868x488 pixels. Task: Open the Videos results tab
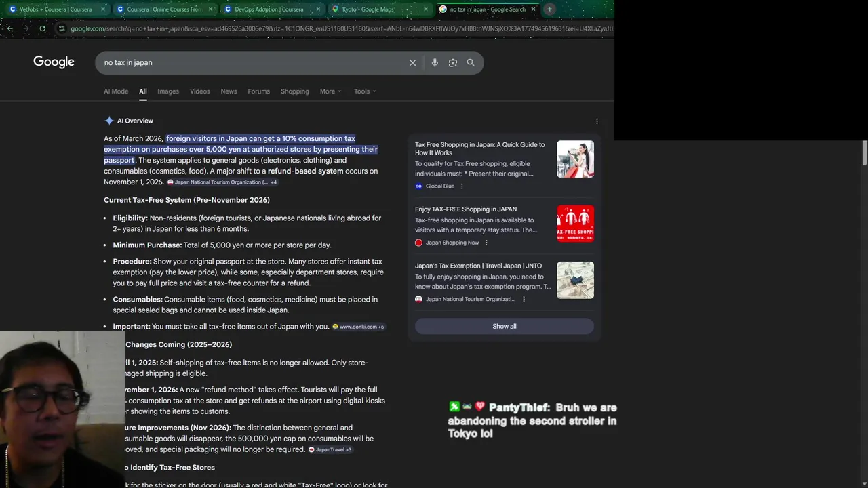[199, 91]
